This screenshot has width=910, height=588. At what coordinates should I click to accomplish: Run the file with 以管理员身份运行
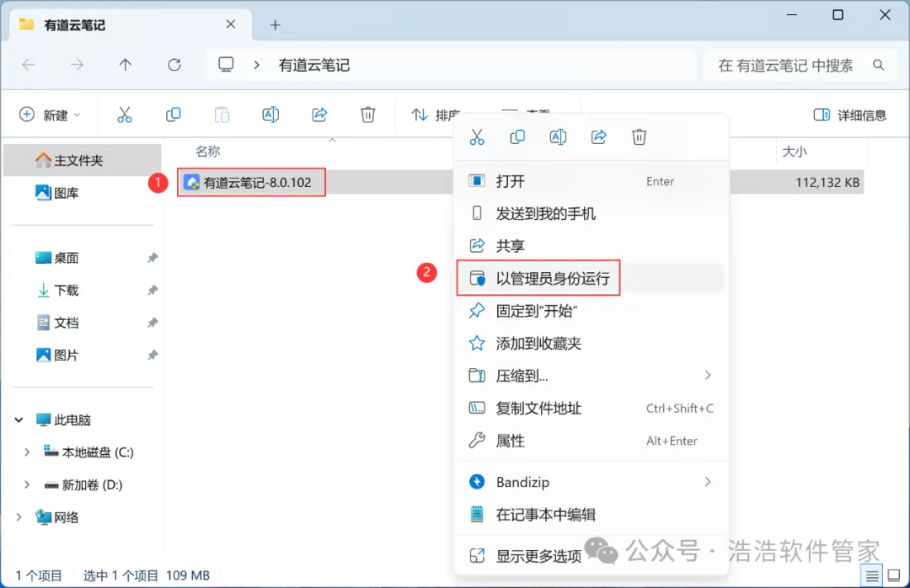(x=591, y=279)
